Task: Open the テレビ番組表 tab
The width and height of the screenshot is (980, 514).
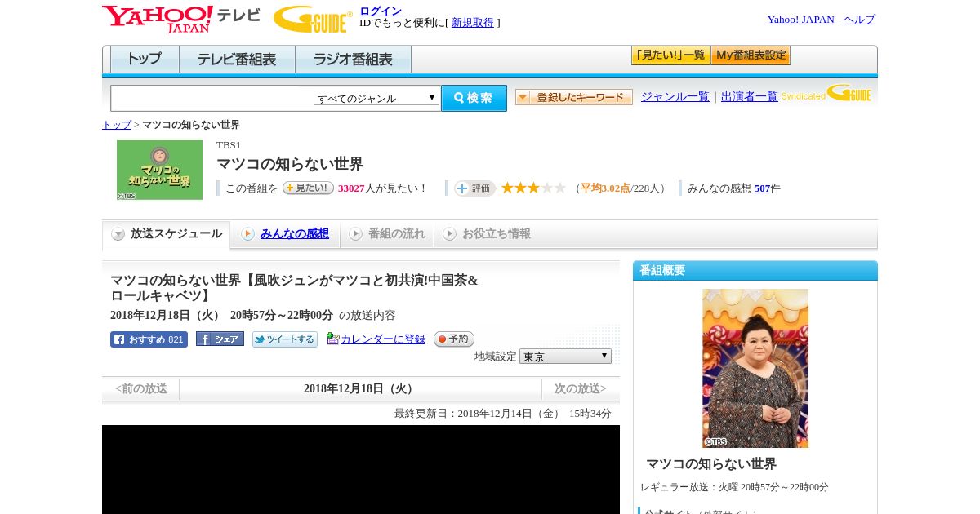Action: 237,59
